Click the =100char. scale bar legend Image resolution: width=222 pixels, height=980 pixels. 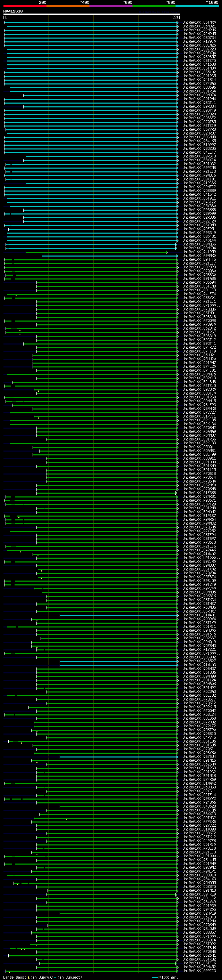(165, 977)
